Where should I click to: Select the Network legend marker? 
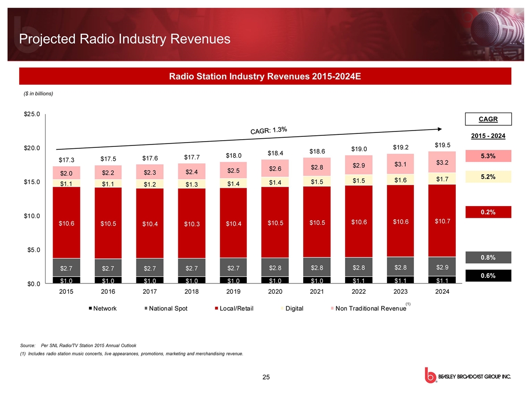[90, 308]
